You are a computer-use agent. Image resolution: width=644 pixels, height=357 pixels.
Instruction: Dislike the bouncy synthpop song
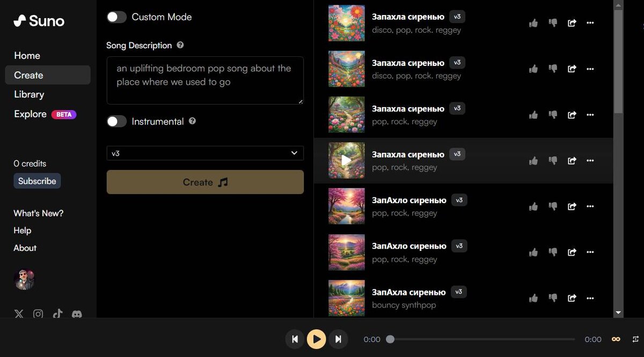tap(553, 298)
